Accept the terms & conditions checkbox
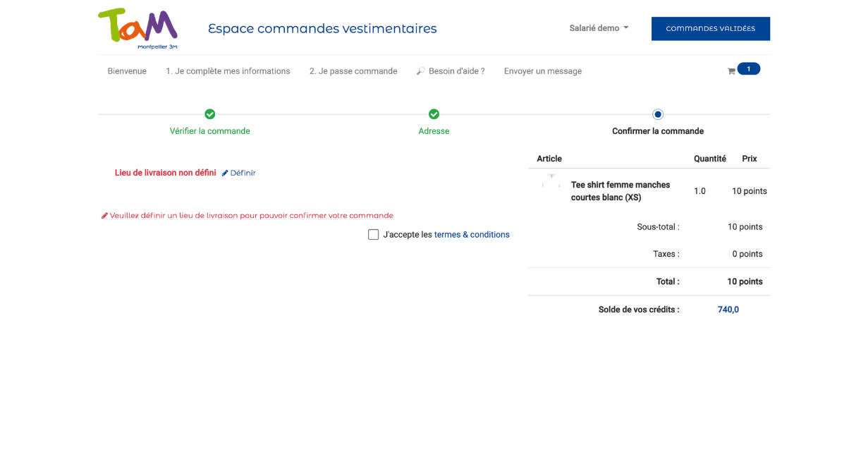Image resolution: width=868 pixels, height=471 pixels. pyautogui.click(x=374, y=235)
